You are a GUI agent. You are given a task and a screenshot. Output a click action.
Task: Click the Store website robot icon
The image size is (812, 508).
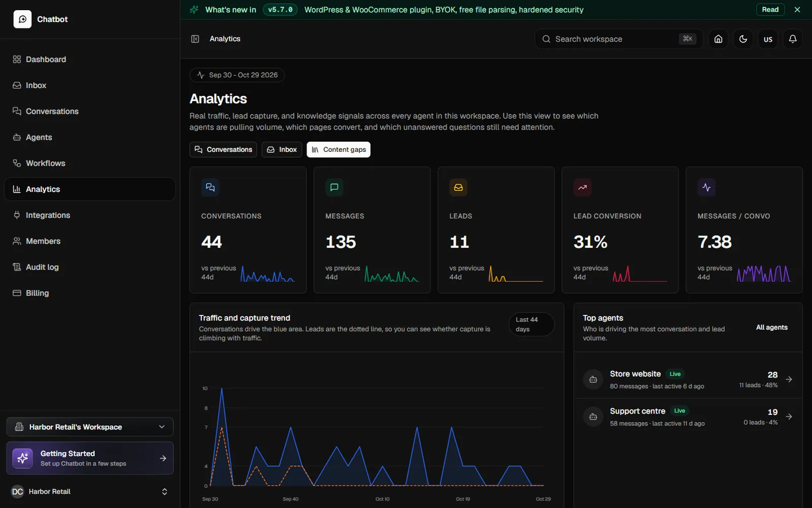tap(593, 379)
